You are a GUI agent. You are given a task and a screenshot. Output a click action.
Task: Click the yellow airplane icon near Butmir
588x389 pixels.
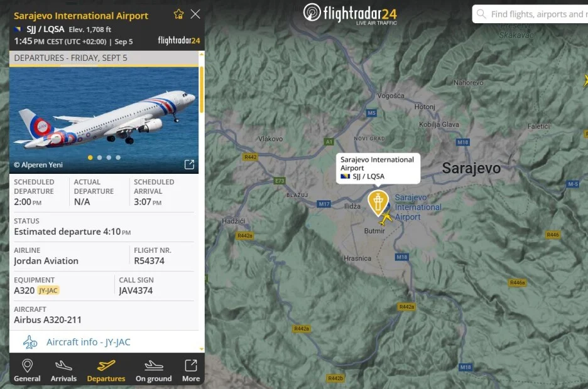385,218
